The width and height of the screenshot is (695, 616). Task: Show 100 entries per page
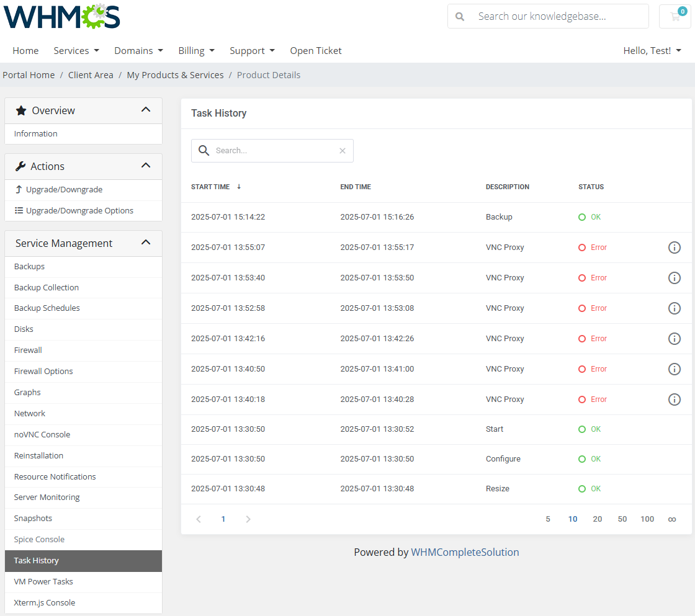(647, 519)
